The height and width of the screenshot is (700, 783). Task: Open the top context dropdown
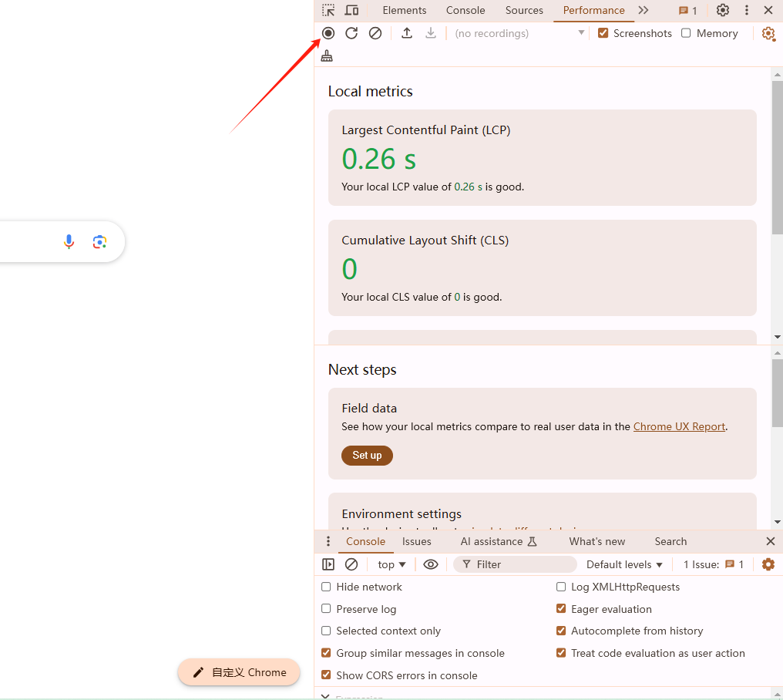[391, 564]
